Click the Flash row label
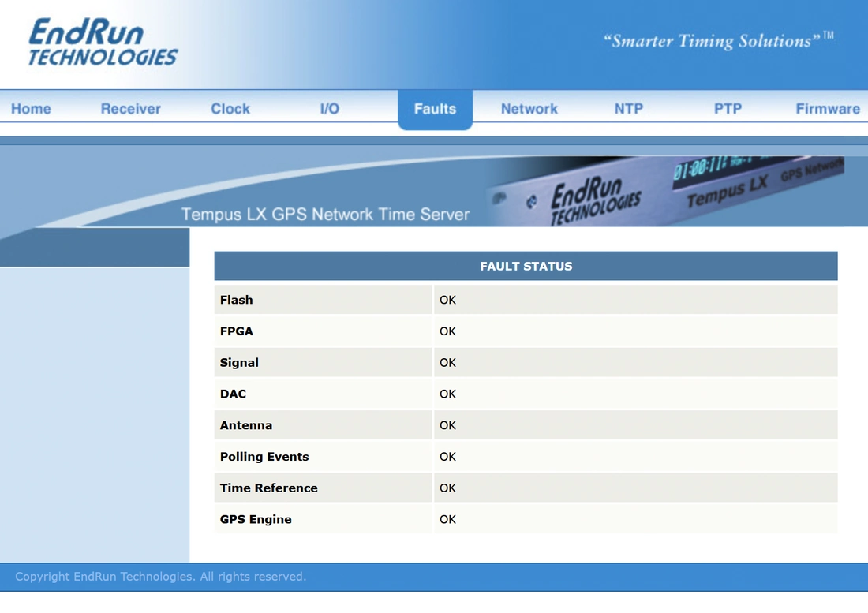868x613 pixels. tap(237, 300)
